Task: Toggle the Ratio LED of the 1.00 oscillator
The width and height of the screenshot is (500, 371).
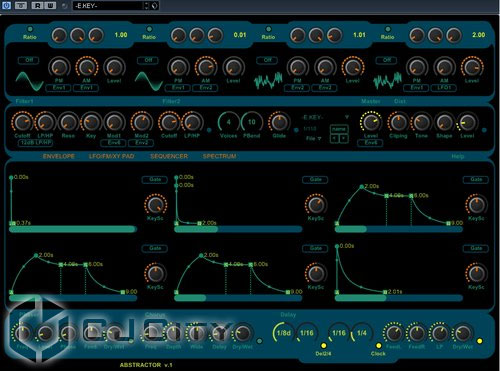Action: click(30, 29)
